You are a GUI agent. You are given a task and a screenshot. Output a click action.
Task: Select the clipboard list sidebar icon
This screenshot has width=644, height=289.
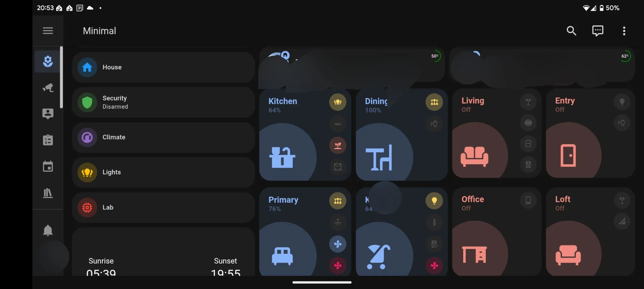48,140
